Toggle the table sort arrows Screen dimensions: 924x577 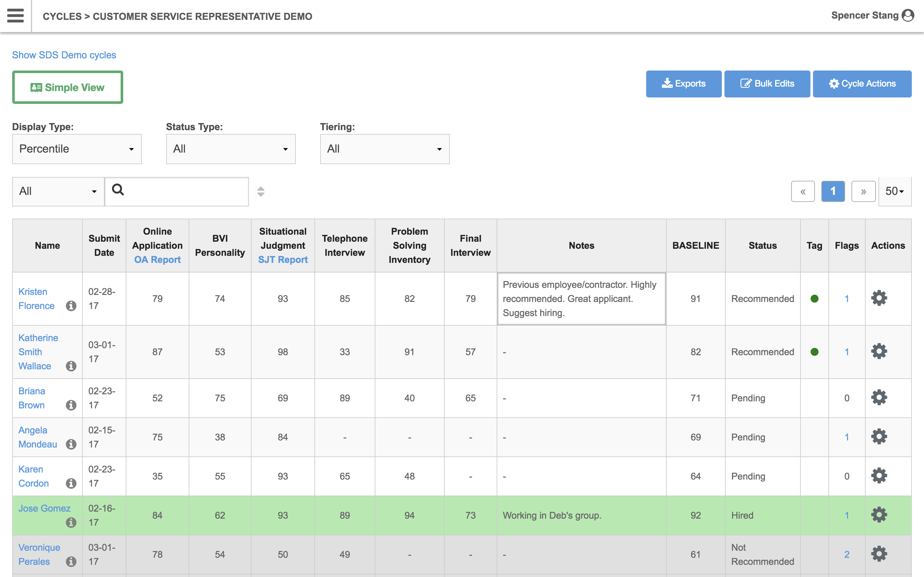pos(261,191)
